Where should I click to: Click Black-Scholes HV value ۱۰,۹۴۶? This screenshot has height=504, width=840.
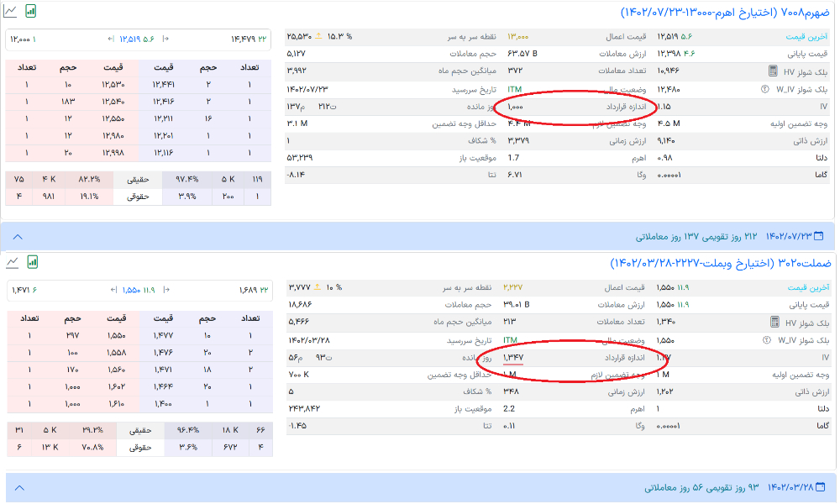[669, 71]
